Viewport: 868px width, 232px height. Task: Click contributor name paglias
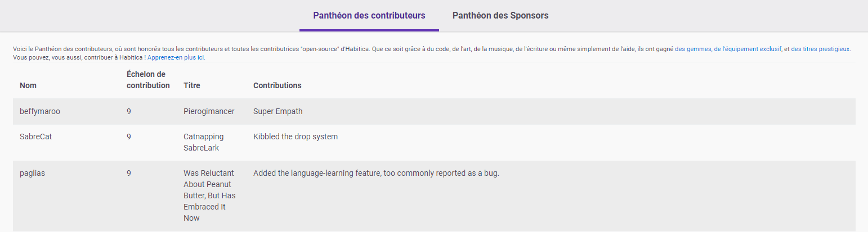(32, 173)
